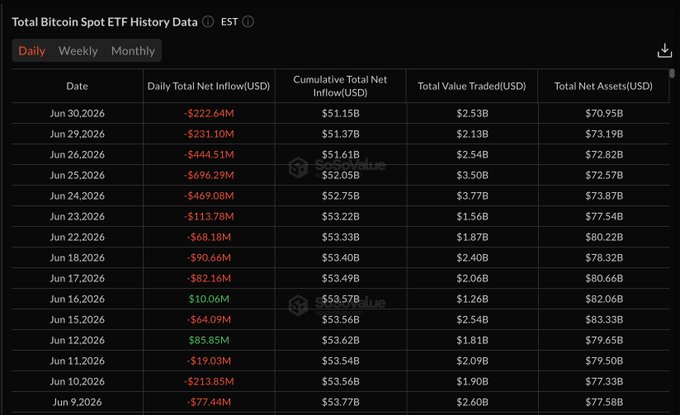The height and width of the screenshot is (415, 680).
Task: Select the Jun 18,2026 date cell
Action: (77, 258)
